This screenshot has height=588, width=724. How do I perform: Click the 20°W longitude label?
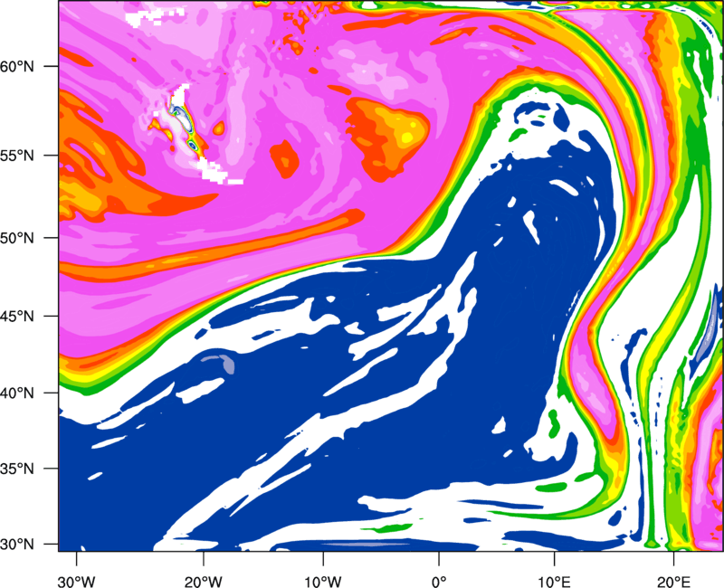coord(204,582)
